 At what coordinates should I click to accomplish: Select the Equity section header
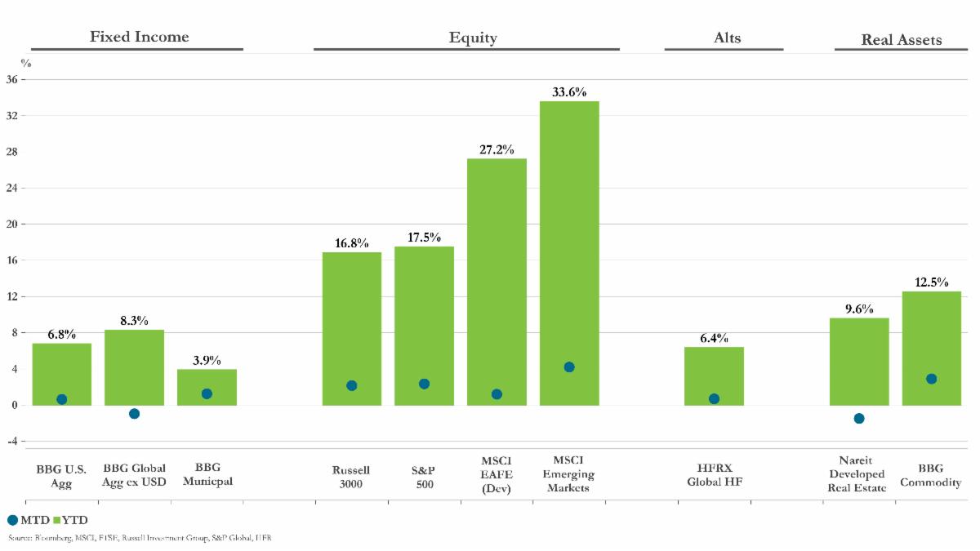[x=473, y=38]
